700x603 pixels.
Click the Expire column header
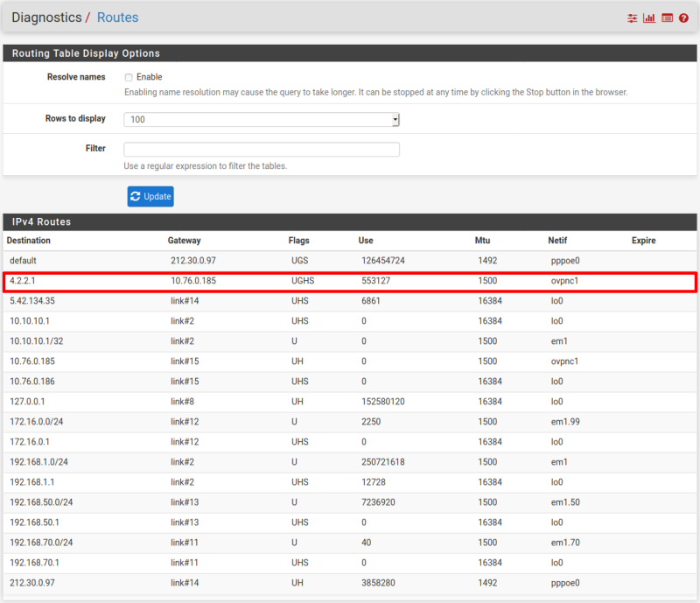pyautogui.click(x=644, y=241)
